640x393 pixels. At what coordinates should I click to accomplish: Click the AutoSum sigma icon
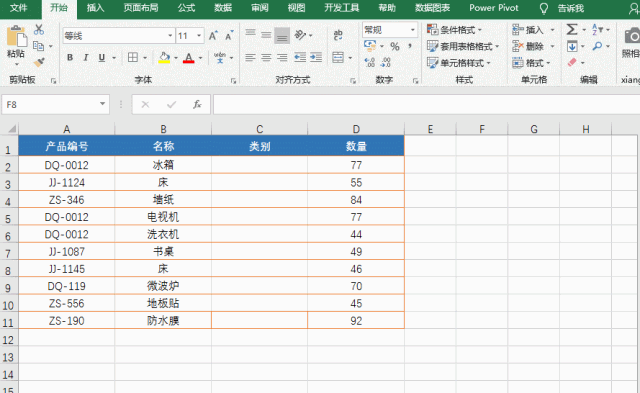point(572,29)
